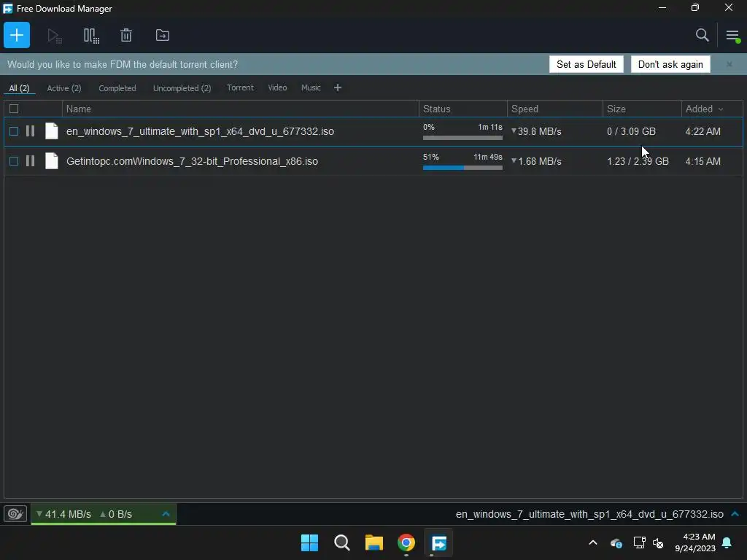Click the muted volume tray icon

click(x=659, y=542)
